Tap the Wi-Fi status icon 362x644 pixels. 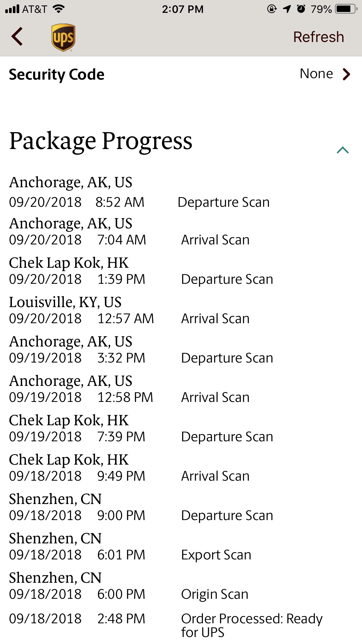59,9
